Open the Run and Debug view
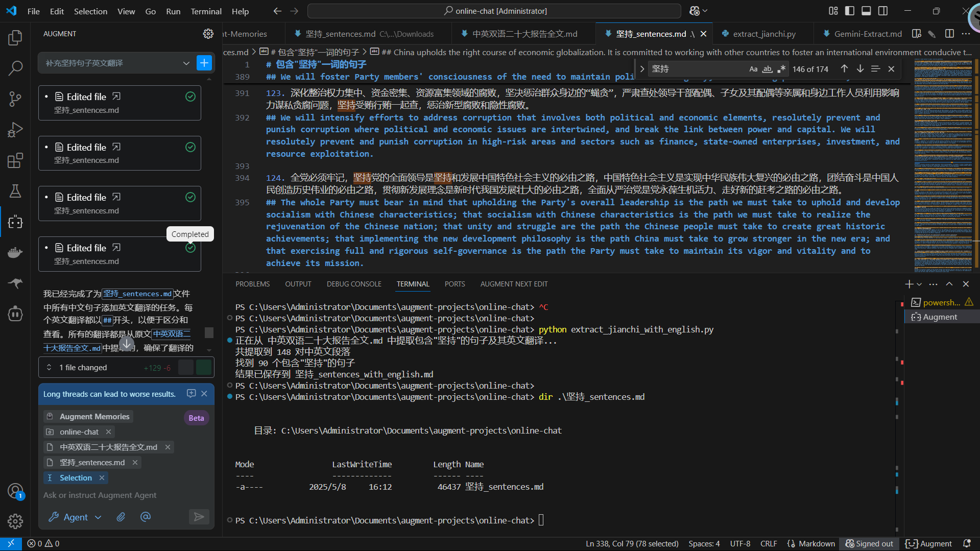This screenshot has width=980, height=551. 15,129
